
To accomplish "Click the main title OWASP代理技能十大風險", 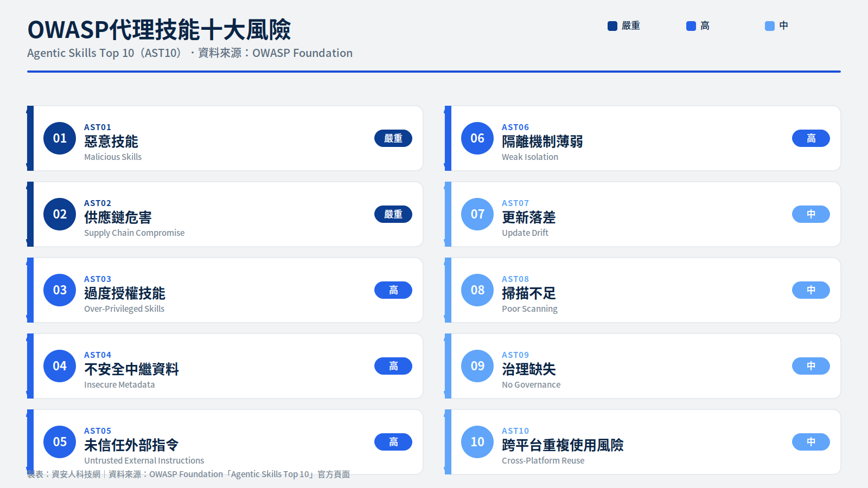I will (159, 30).
